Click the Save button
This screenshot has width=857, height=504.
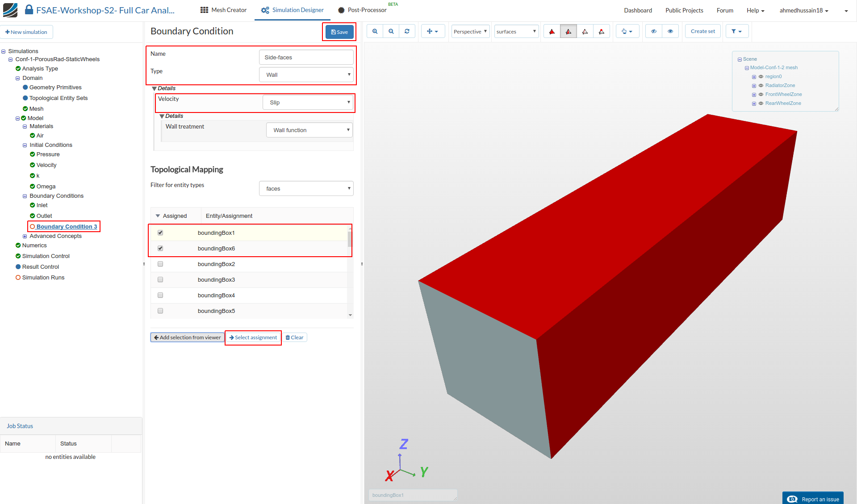pyautogui.click(x=339, y=32)
